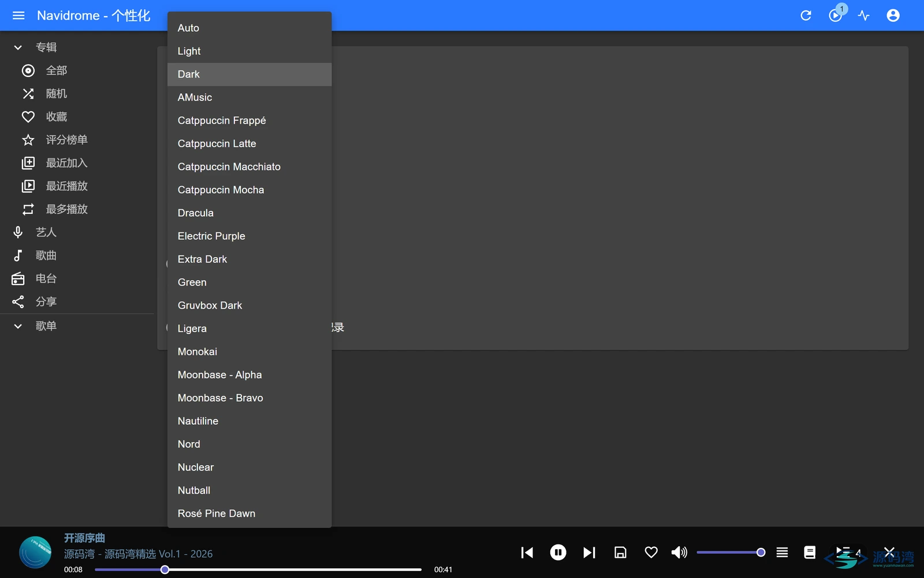Open the hamburger menu beside Navidrome title
The height and width of the screenshot is (578, 924).
(18, 16)
